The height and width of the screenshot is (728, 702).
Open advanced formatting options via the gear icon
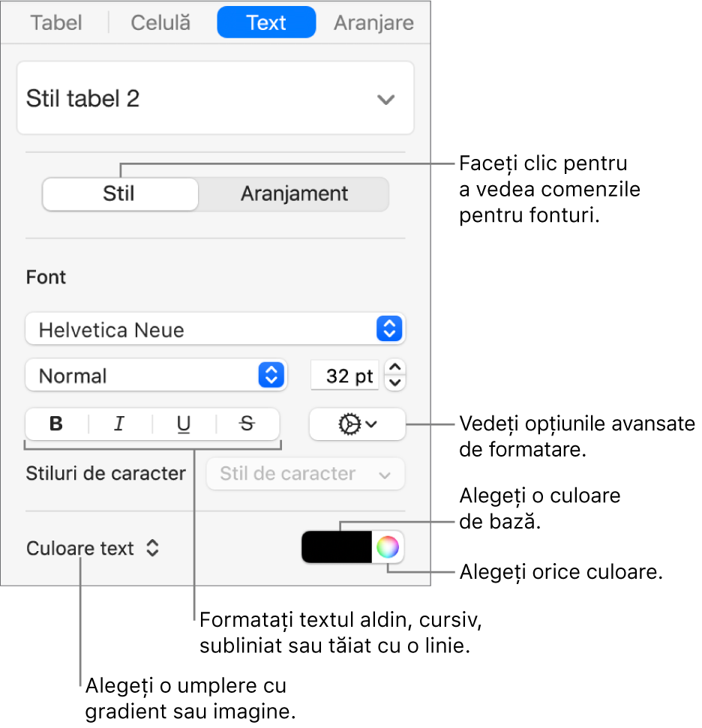click(357, 424)
